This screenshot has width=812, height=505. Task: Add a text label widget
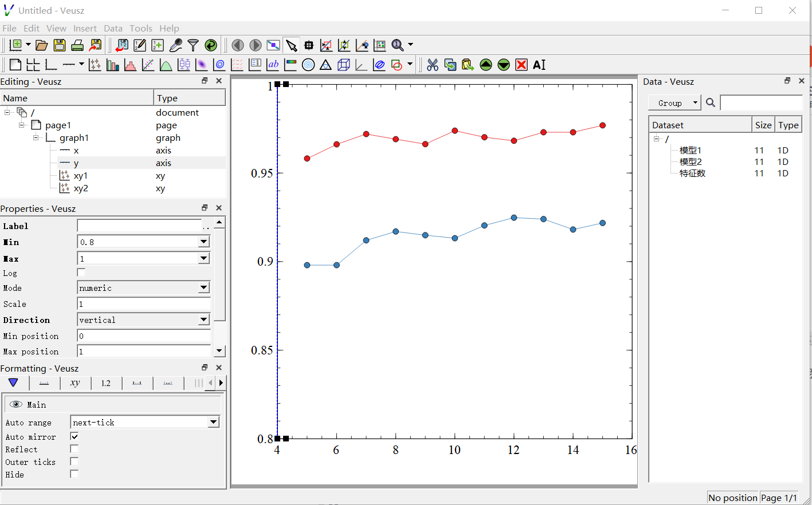point(273,65)
